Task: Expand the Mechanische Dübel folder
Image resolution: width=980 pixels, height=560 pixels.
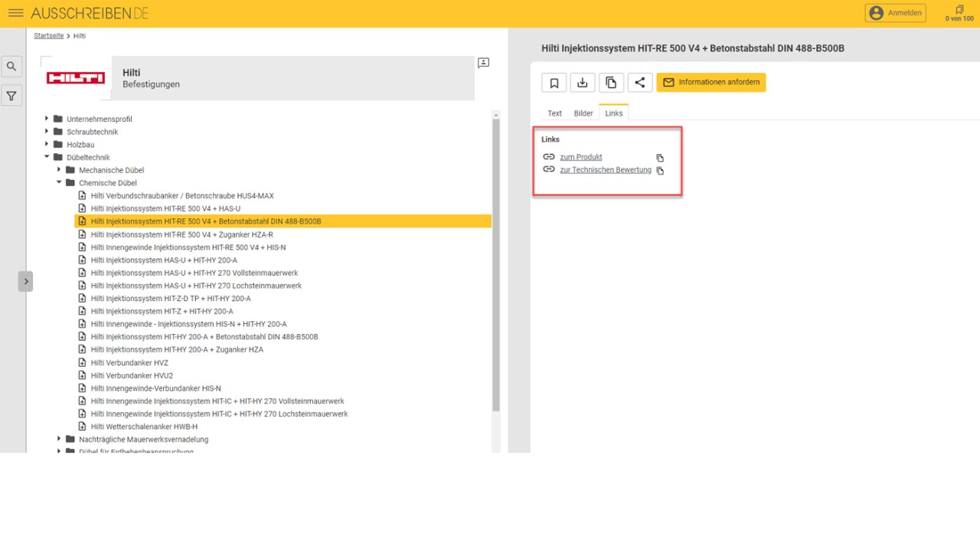Action: [x=59, y=170]
